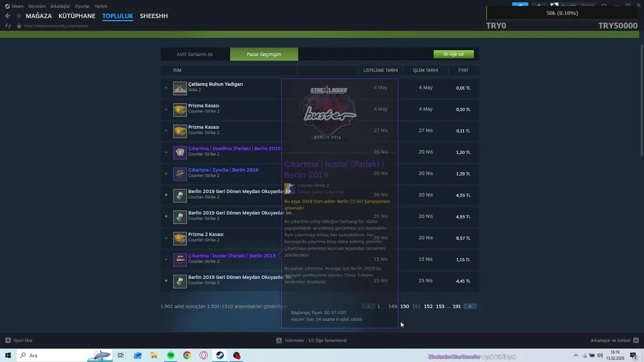Viewport: 644px width, 362px height.
Task: Click the Prizma 2 Kasası case icon
Action: (180, 238)
